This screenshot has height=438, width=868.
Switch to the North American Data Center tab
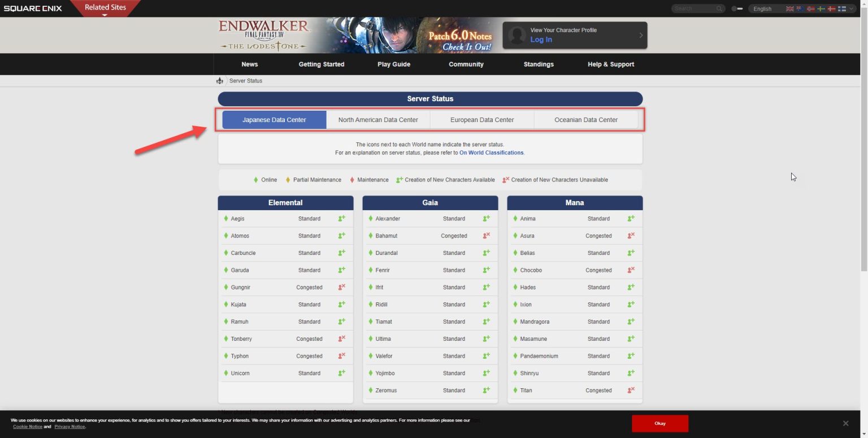tap(377, 119)
